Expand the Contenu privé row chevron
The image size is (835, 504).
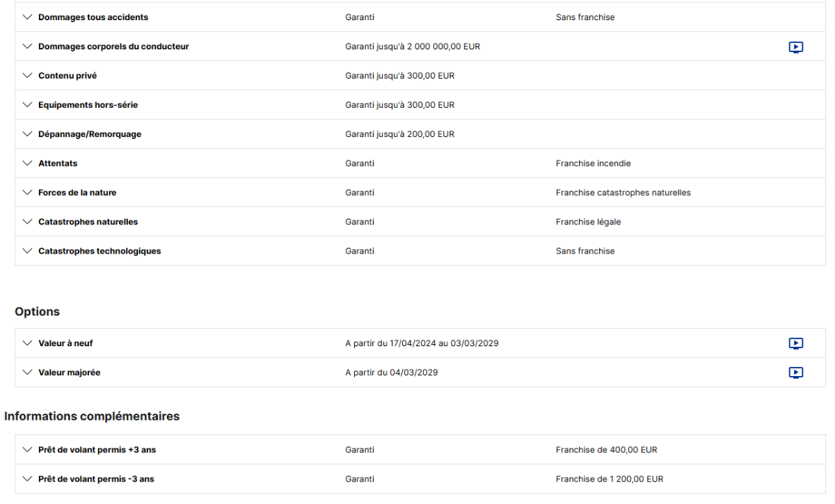click(27, 76)
